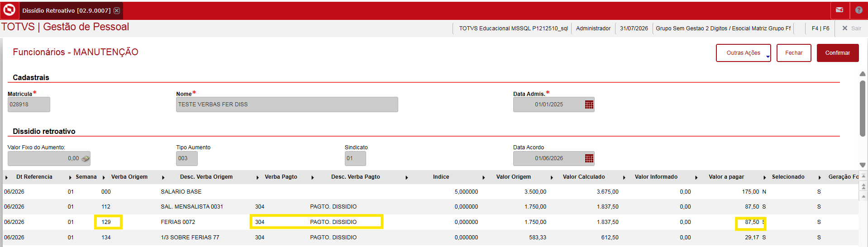Click the F4 | F6 shortcut label
868x247 pixels.
820,28
